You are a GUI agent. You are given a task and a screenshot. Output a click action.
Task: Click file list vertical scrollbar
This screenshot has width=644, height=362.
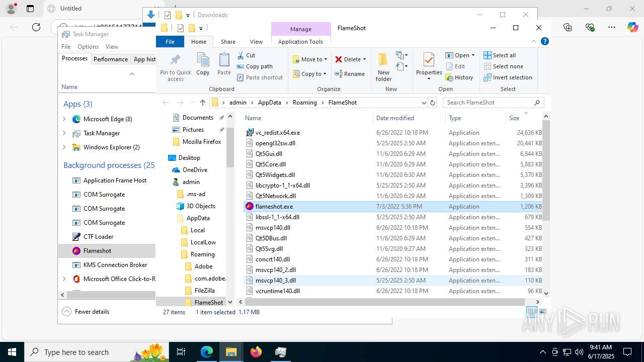[546, 171]
